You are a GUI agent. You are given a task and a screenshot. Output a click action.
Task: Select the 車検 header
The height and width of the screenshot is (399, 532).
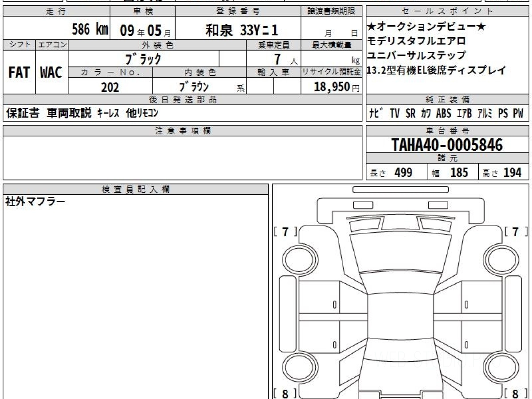coord(143,12)
